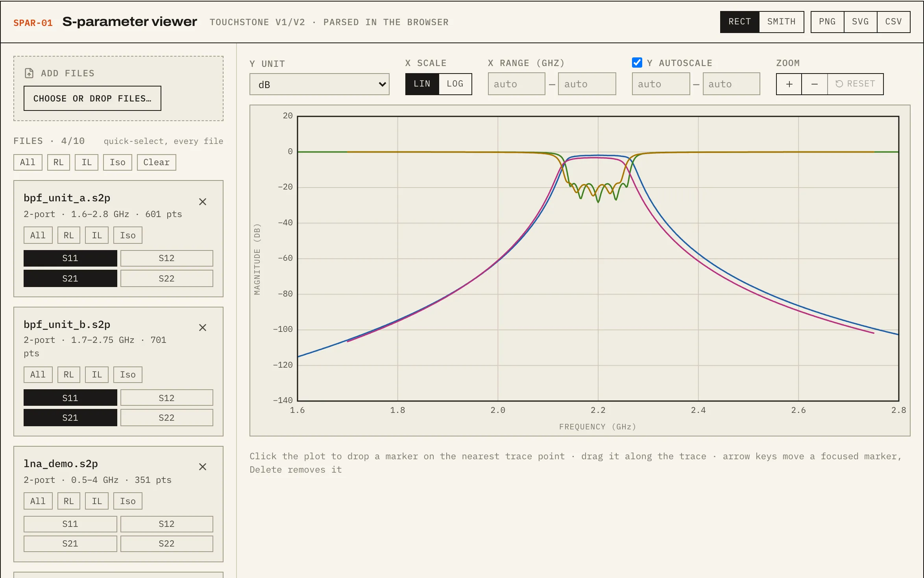Open the Y Unit dB dropdown

pyautogui.click(x=320, y=85)
